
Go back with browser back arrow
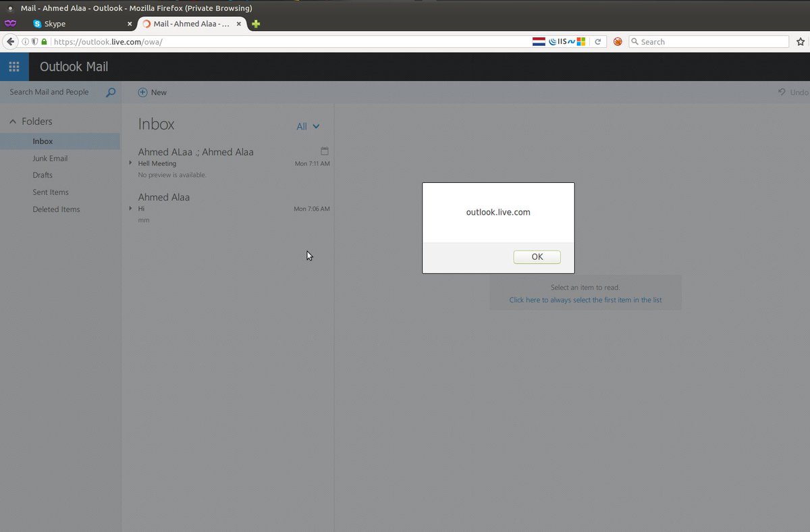click(x=10, y=41)
